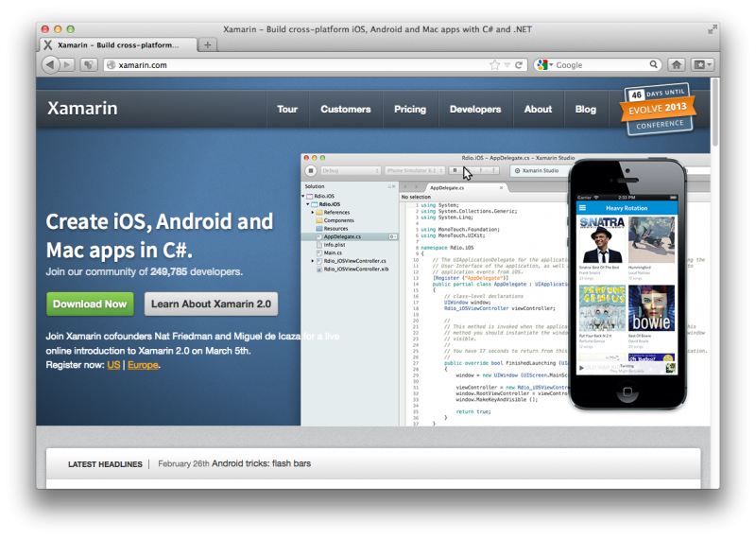This screenshot has height=539, width=756.
Task: Open the hamburger menu in phone app
Action: click(582, 208)
